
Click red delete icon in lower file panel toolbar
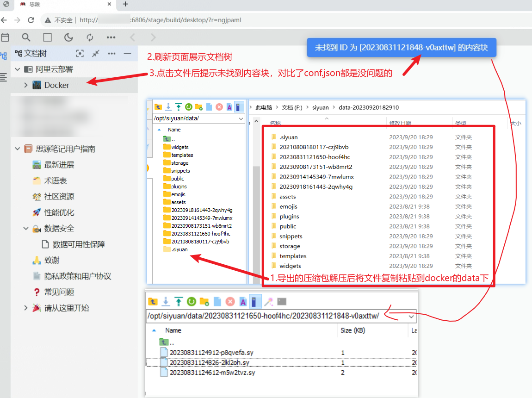(x=230, y=301)
